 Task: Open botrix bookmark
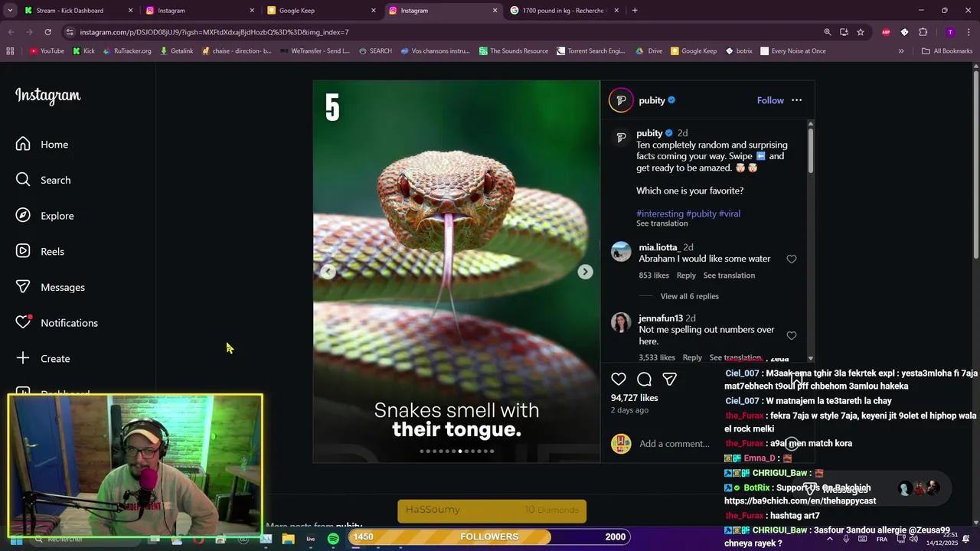pyautogui.click(x=738, y=51)
